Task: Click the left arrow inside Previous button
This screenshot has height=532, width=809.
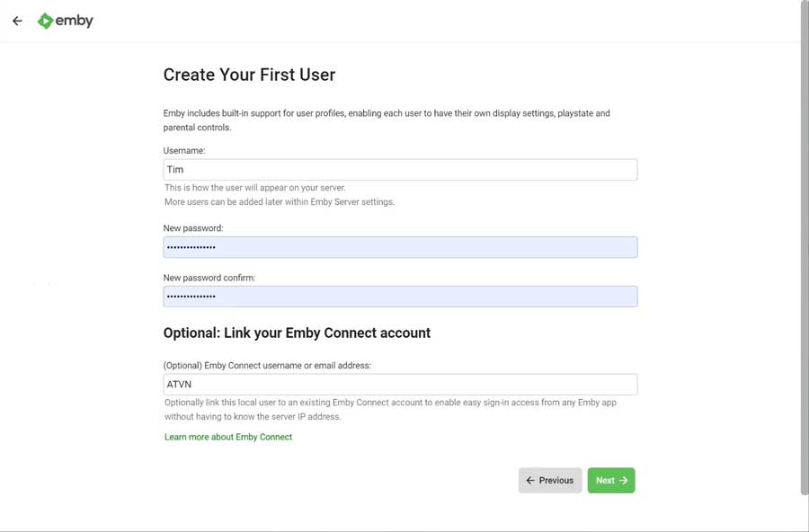Action: click(529, 481)
